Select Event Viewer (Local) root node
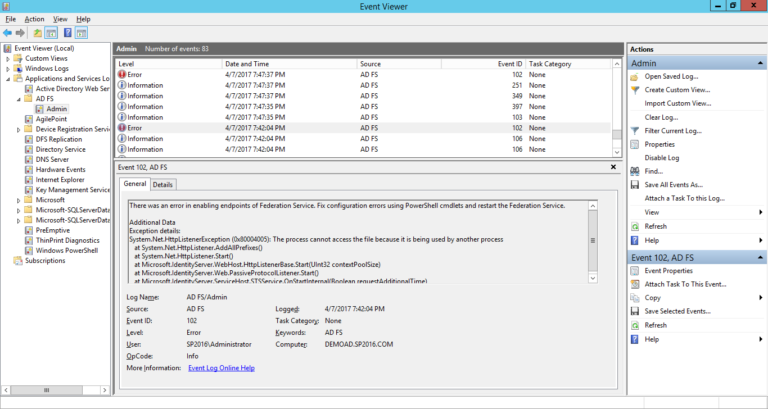This screenshot has width=768, height=409. tap(44, 48)
